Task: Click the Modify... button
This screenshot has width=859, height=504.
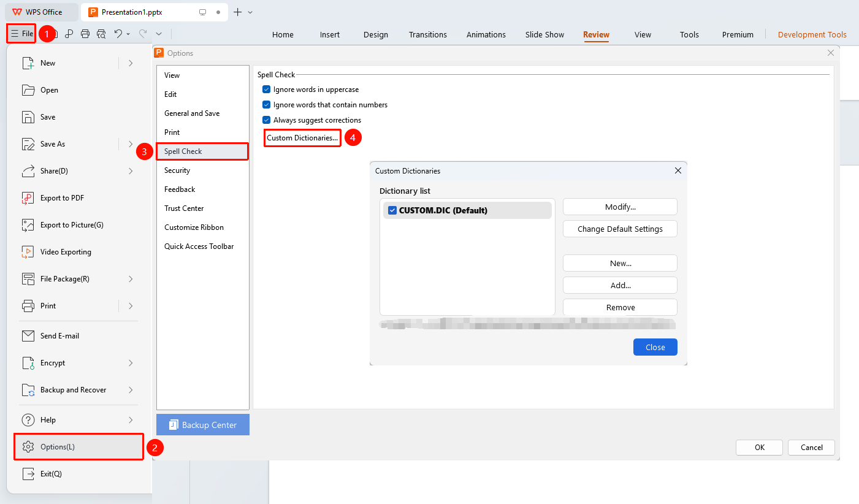Action: tap(620, 207)
